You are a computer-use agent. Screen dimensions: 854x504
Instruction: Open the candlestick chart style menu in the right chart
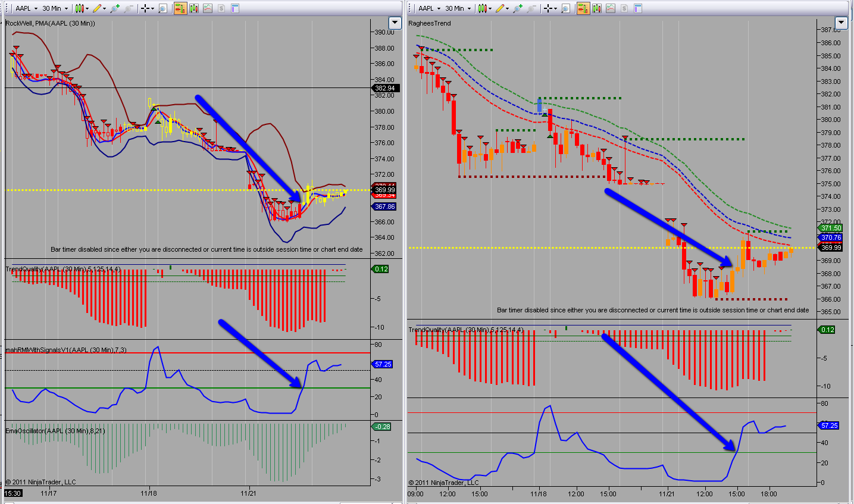tap(486, 8)
